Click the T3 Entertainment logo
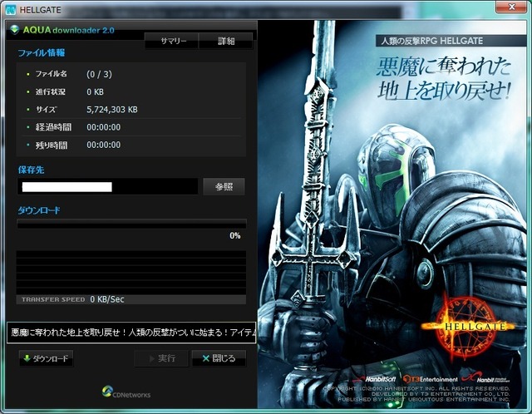Screen dimensions: 532x414 point(431,379)
